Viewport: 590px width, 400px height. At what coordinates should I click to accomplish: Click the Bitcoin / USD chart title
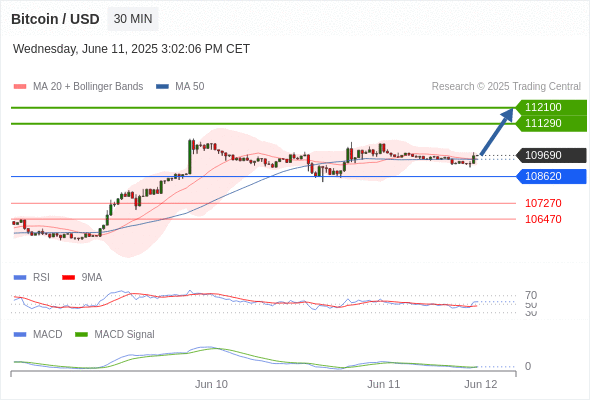point(55,19)
